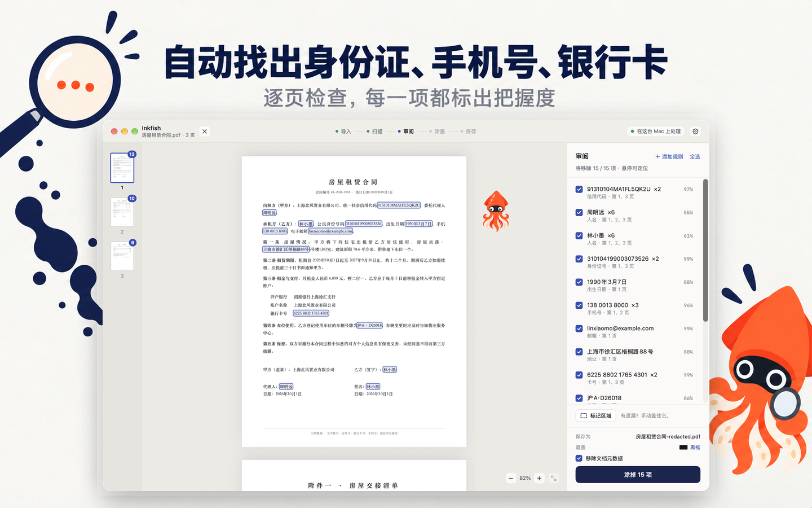
Task: Go to the 导入 import step
Action: coord(343,132)
